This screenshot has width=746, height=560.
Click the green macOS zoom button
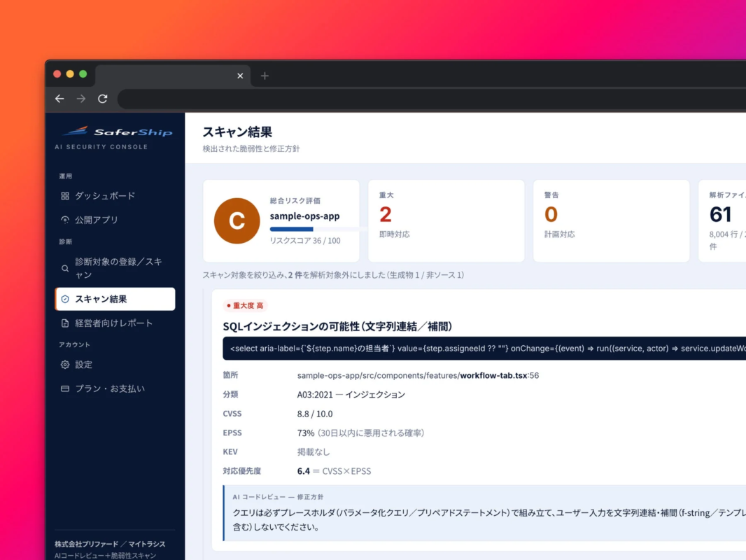83,73
